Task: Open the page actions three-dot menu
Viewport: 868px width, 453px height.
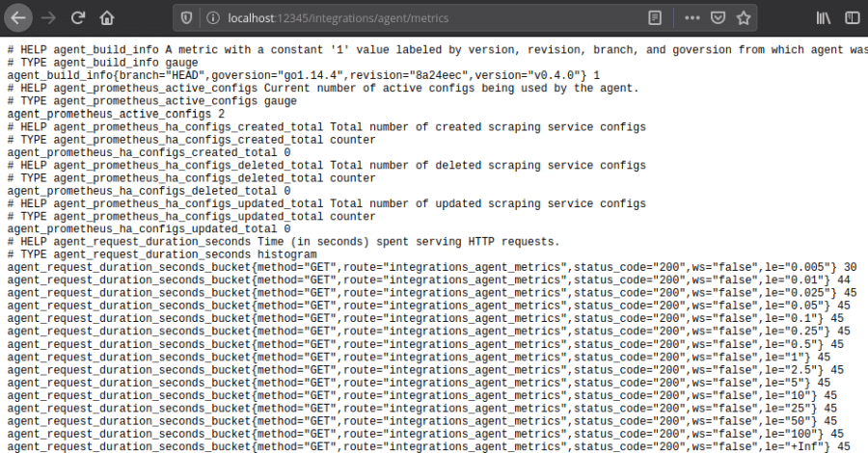Action: [x=692, y=18]
